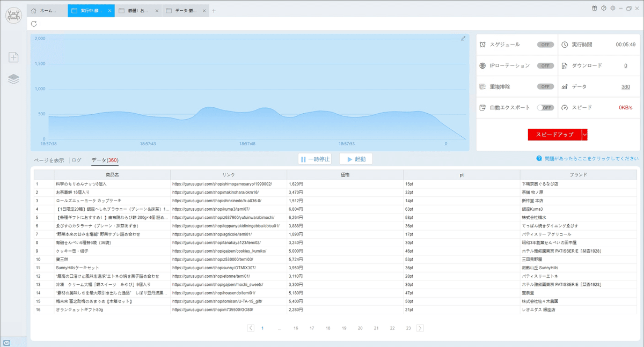Image resolution: width=644 pixels, height=347 pixels.
Task: Close the データ-厳… tab
Action: point(203,11)
